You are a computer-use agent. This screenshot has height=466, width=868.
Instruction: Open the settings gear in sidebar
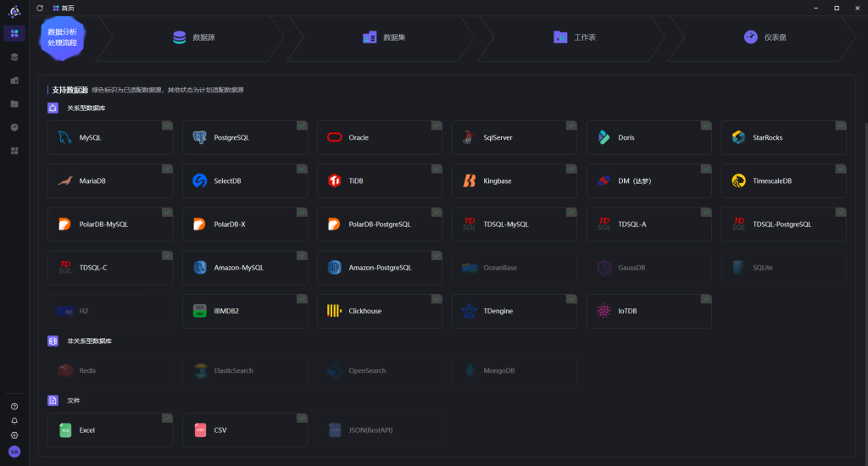(14, 435)
